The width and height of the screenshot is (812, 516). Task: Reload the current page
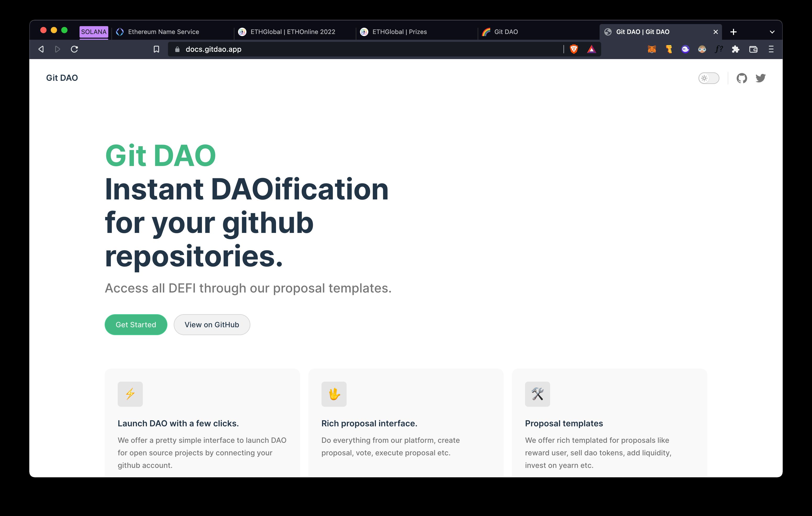pyautogui.click(x=75, y=49)
